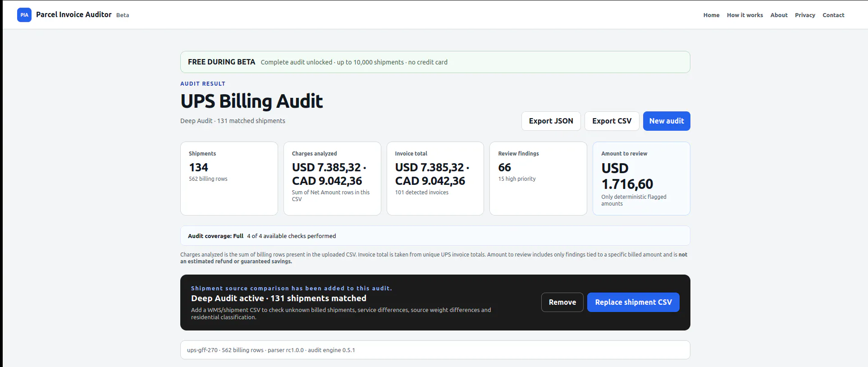Click 'Complete audit unlocked' banner description

pyautogui.click(x=354, y=62)
